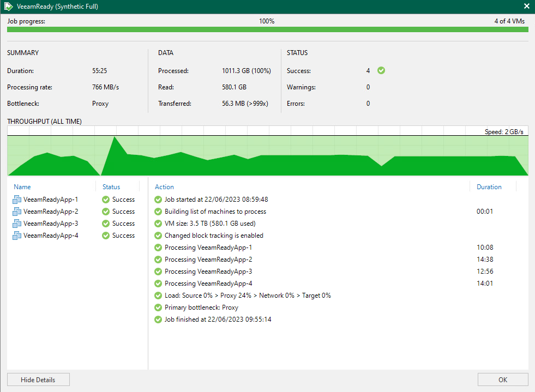The width and height of the screenshot is (535, 392).
Task: Click the success checkmark for VeeamReadyApp-1 status
Action: click(x=106, y=200)
